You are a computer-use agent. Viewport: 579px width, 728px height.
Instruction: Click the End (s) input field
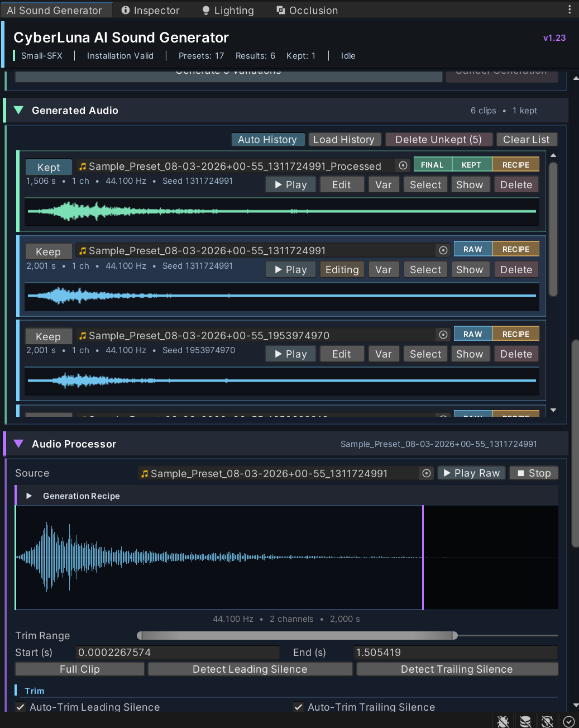coord(456,652)
